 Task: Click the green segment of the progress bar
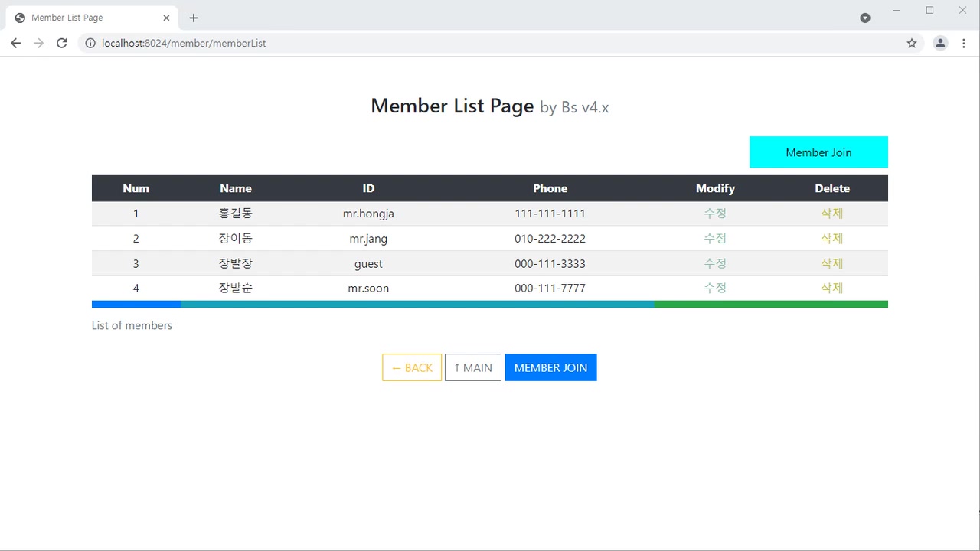coord(771,304)
